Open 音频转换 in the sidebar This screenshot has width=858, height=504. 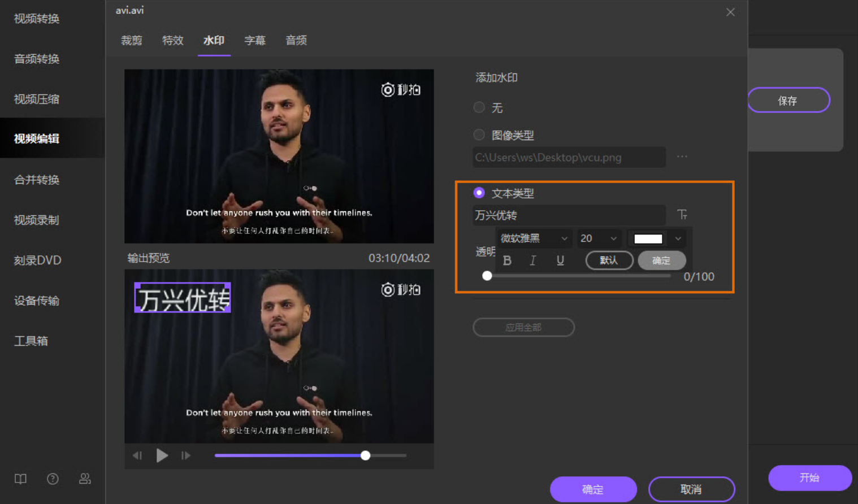click(x=37, y=59)
